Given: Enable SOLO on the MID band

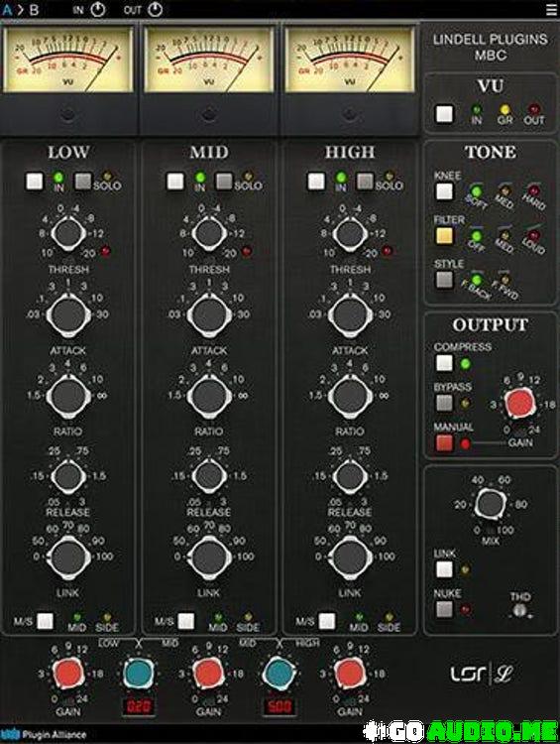Looking at the screenshot, I should pyautogui.click(x=224, y=181).
